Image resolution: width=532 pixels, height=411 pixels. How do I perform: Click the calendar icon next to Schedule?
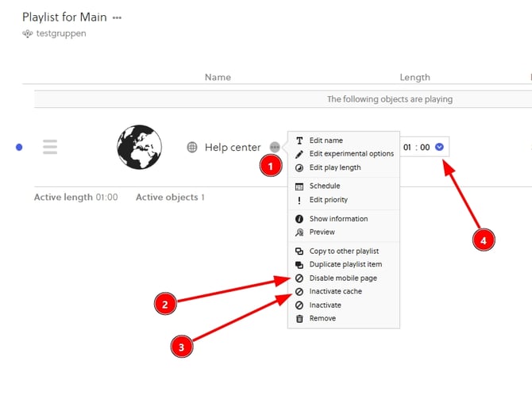click(299, 186)
